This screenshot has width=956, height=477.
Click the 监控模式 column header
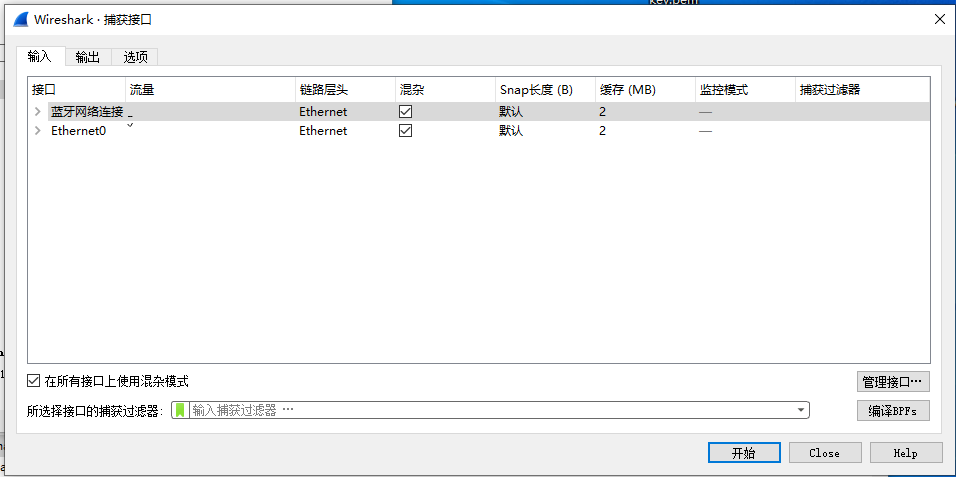[x=745, y=90]
